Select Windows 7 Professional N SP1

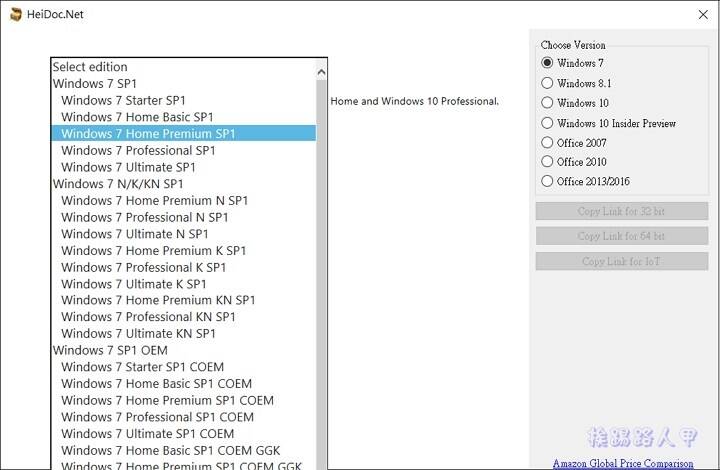tap(184, 217)
